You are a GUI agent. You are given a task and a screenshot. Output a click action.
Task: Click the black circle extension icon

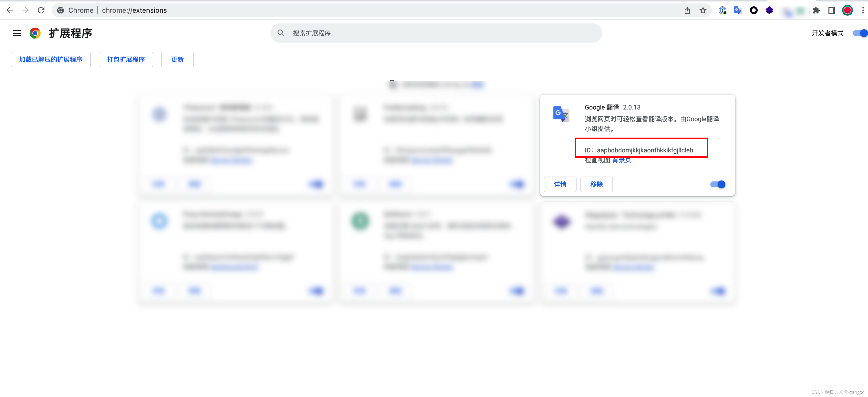click(754, 10)
